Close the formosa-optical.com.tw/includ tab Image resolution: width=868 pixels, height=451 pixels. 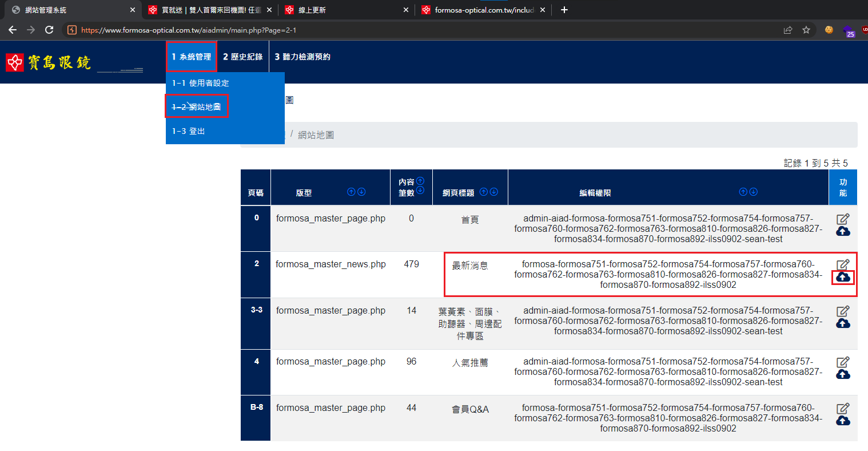point(543,10)
